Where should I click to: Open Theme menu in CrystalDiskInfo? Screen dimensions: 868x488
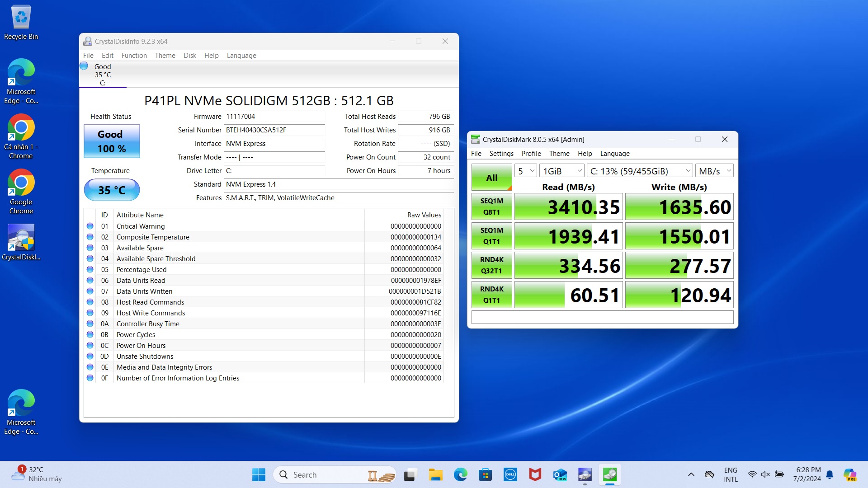point(165,55)
